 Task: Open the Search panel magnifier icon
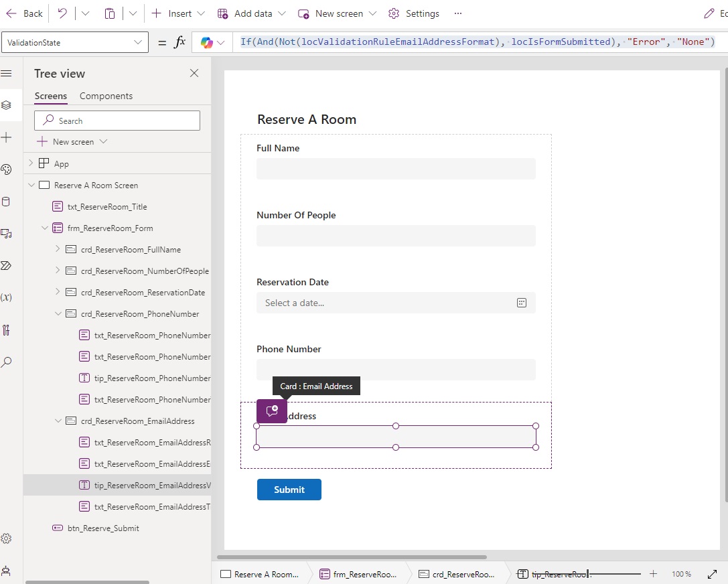pos(7,362)
